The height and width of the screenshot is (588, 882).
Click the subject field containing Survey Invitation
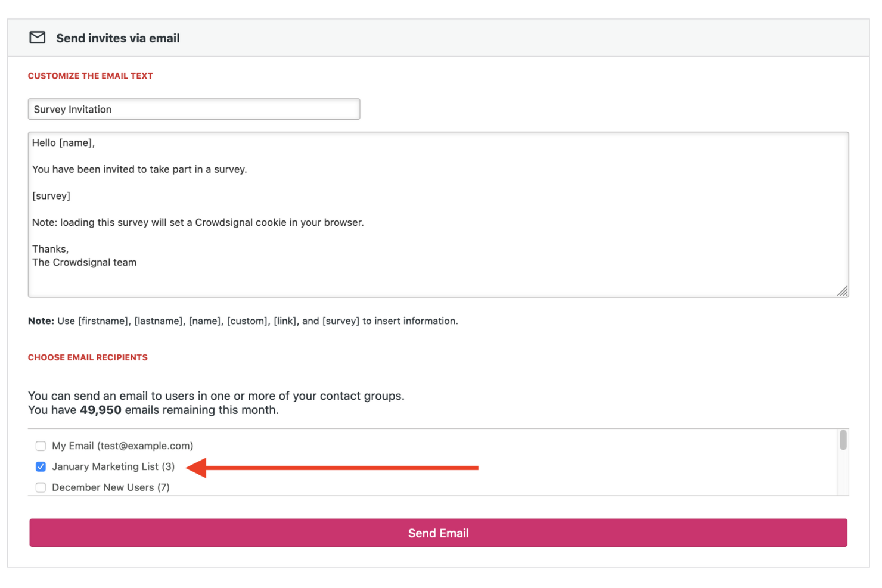click(194, 109)
